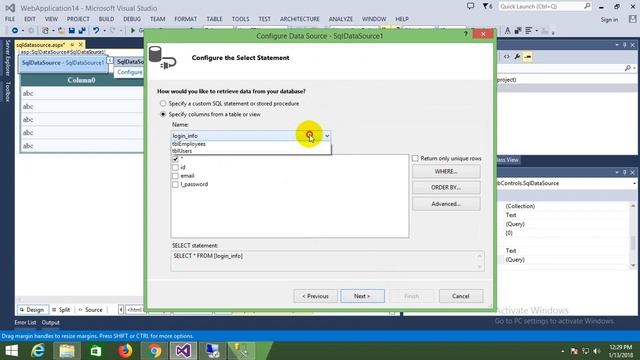Check the l_password column checkbox
640x360 pixels.
pos(175,184)
